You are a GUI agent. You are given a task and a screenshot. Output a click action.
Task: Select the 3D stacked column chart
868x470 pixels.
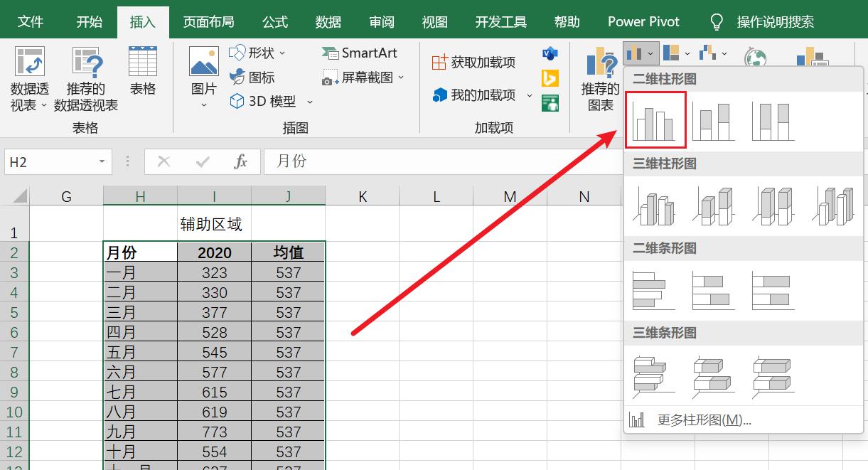tap(714, 206)
